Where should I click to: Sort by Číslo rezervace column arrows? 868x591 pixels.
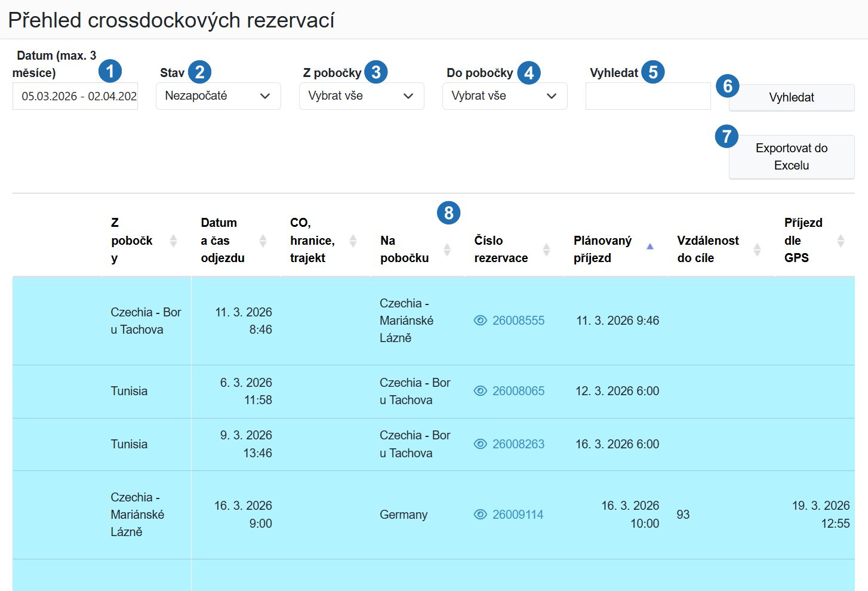coord(546,250)
